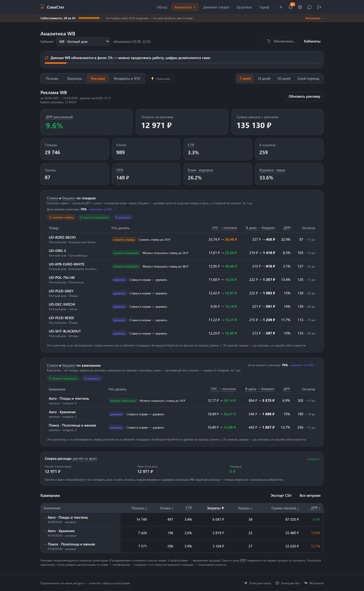Filter products by '5 держать' chip
This screenshot has height=591, width=364.
click(x=123, y=217)
